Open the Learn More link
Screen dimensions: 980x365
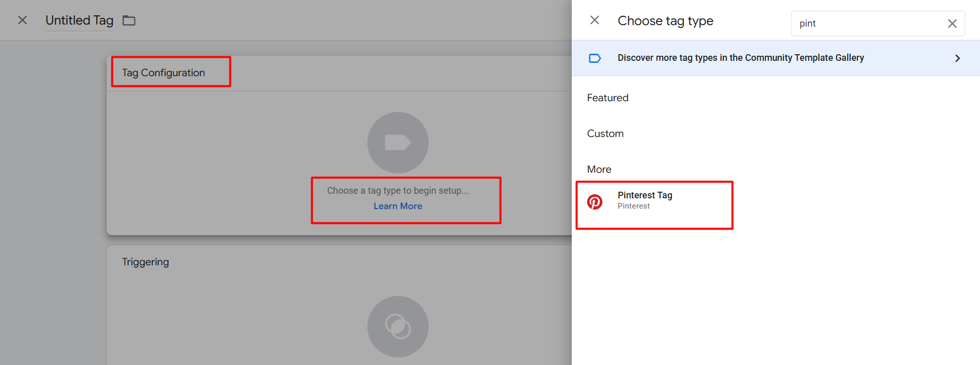coord(398,206)
